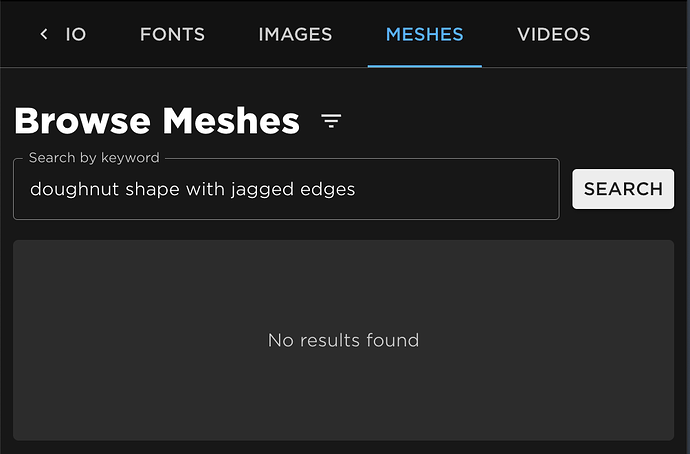This screenshot has height=454, width=690.
Task: Click the word "shape" in the search field
Action: click(151, 189)
